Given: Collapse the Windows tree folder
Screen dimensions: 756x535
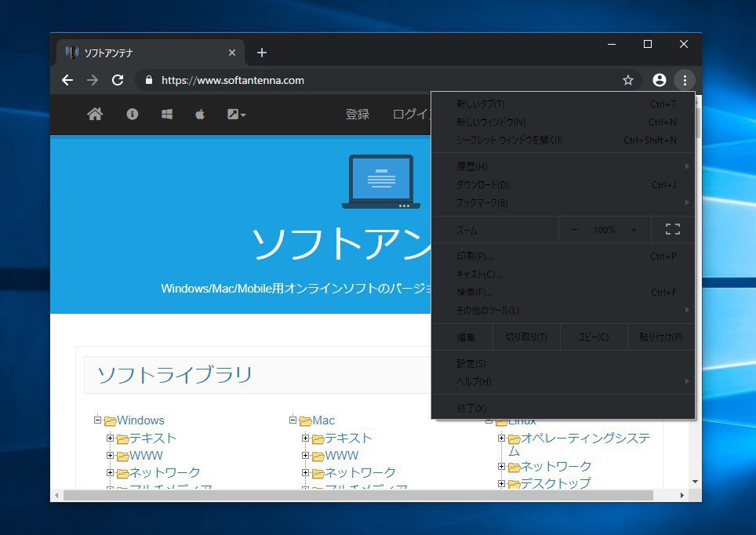Looking at the screenshot, I should click(x=98, y=420).
